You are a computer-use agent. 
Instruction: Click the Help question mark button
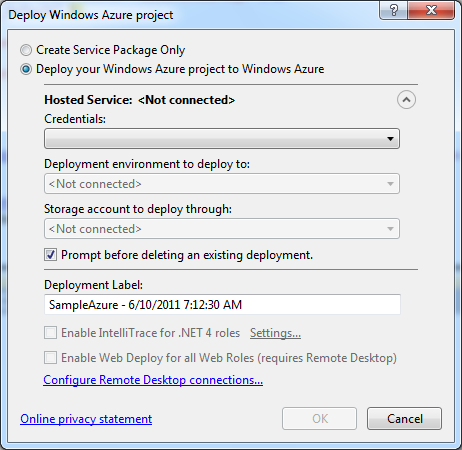click(x=393, y=11)
